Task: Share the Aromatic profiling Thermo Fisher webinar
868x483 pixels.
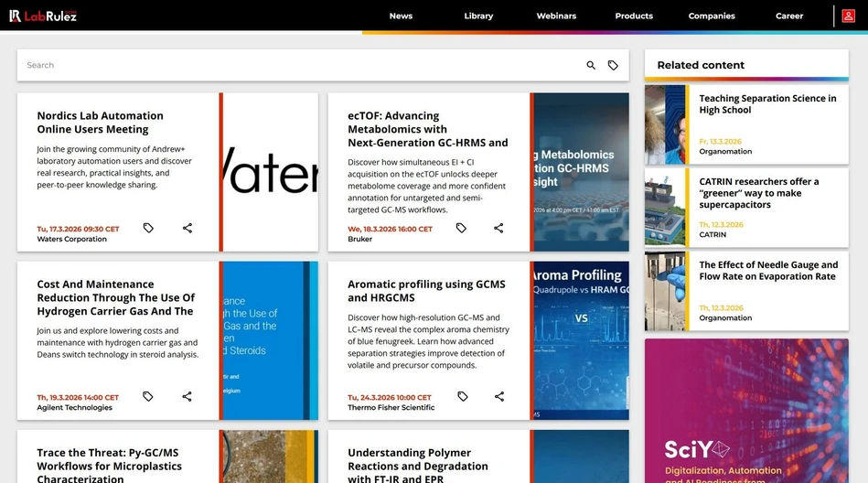Action: [499, 396]
